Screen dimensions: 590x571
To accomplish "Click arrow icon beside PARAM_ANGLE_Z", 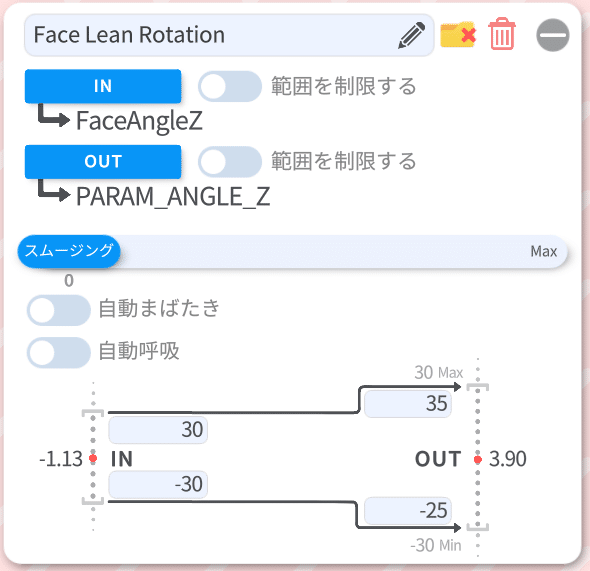I will (x=54, y=191).
